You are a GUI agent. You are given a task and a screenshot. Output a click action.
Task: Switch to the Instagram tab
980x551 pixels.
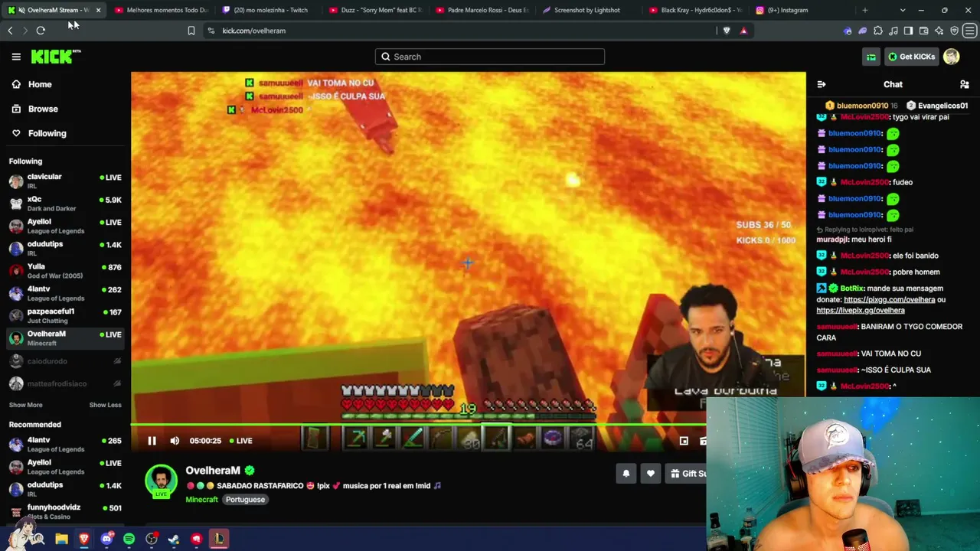(799, 10)
